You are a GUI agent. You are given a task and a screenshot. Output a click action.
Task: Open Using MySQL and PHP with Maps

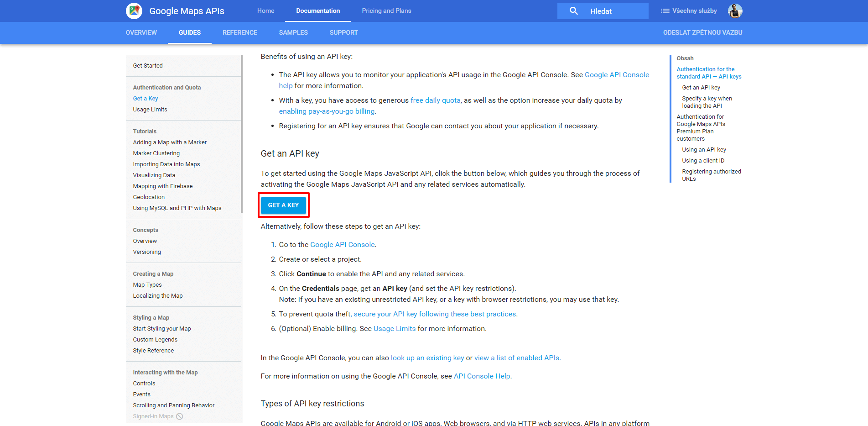(177, 208)
